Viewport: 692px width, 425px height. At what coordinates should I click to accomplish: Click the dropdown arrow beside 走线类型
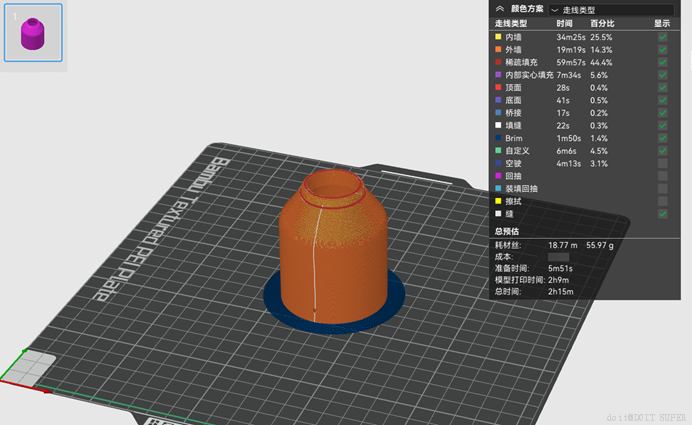(x=555, y=10)
